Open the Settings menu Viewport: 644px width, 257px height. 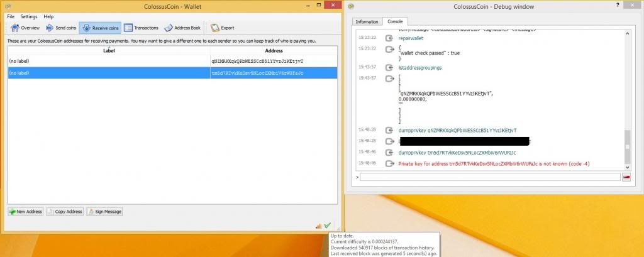tap(29, 17)
